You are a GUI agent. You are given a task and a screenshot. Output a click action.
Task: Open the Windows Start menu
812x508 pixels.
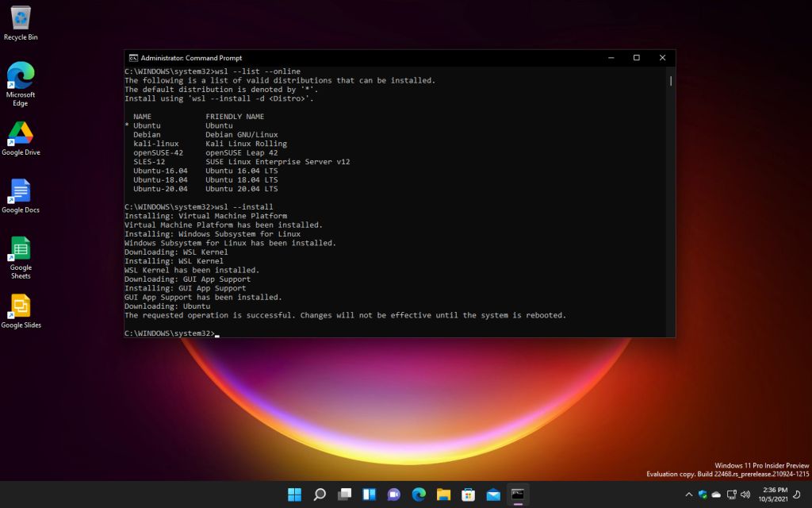(x=295, y=495)
